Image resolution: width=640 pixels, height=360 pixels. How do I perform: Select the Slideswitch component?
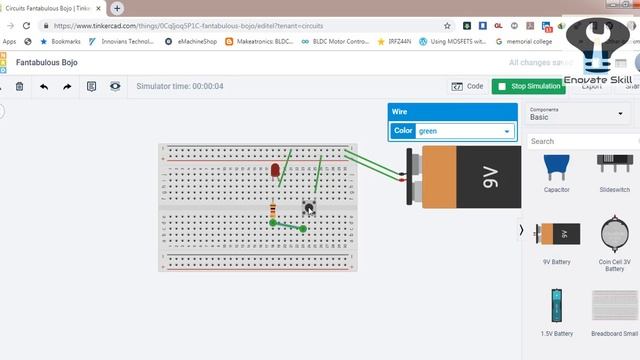point(614,173)
